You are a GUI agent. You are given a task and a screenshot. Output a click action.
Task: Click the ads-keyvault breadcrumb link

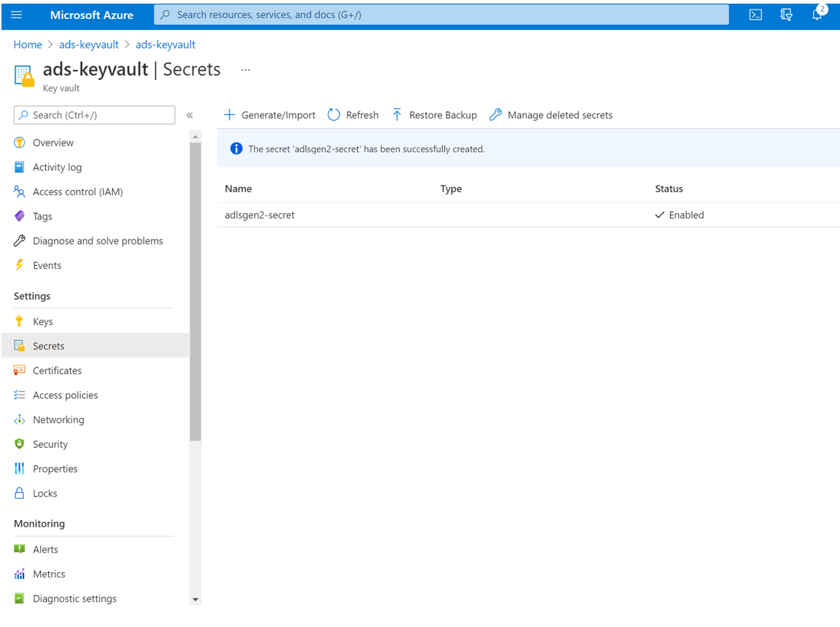pyautogui.click(x=88, y=44)
